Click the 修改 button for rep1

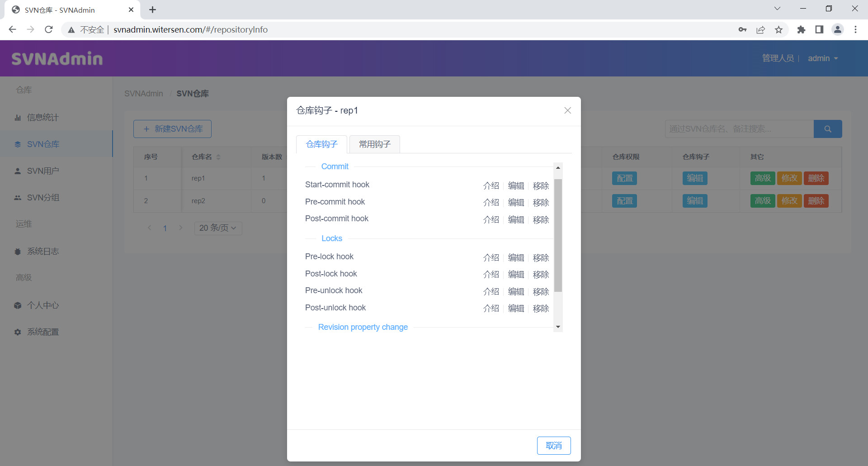point(789,178)
